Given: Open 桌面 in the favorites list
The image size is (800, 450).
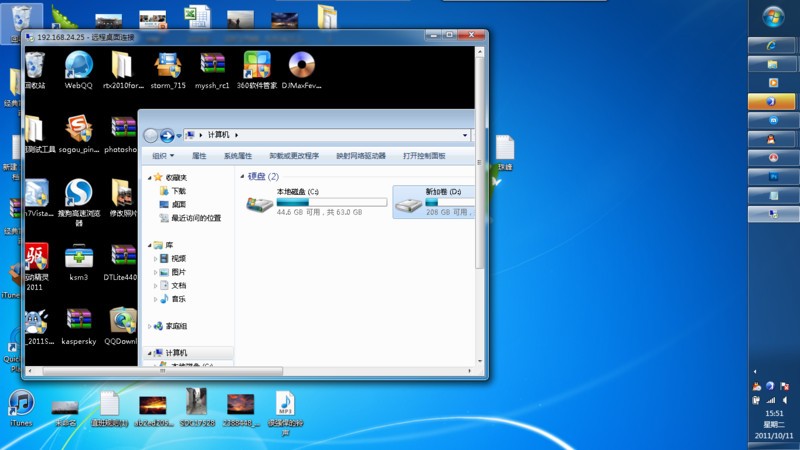Looking at the screenshot, I should 179,204.
